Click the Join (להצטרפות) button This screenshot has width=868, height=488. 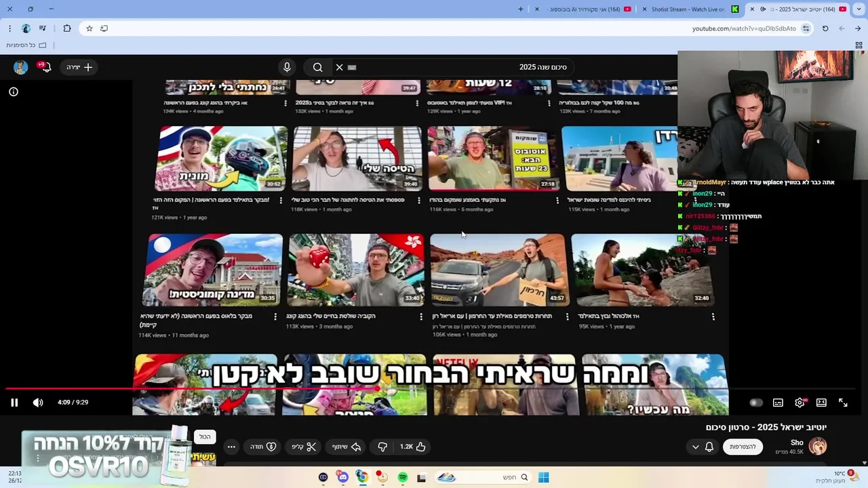[743, 447]
